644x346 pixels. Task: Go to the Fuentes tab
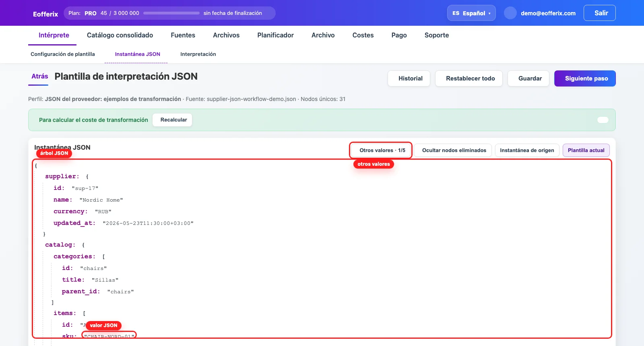183,35
